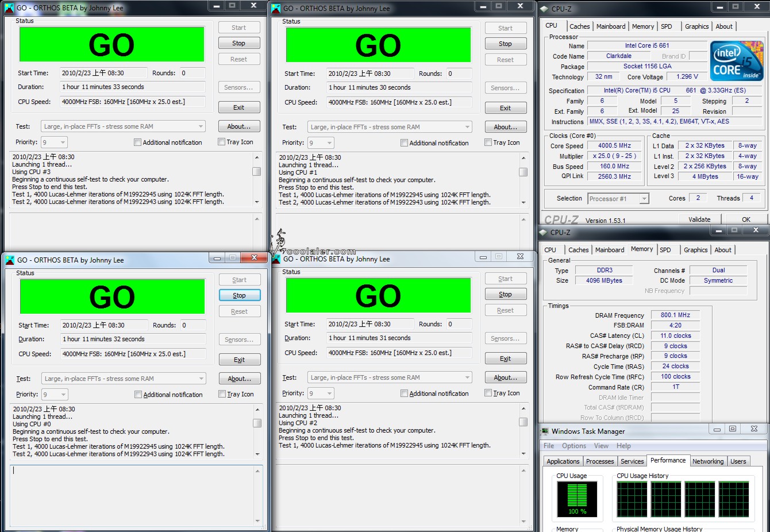Viewport: 770px width, 532px height.
Task: Open the View menu in Task Manager
Action: tap(601, 446)
